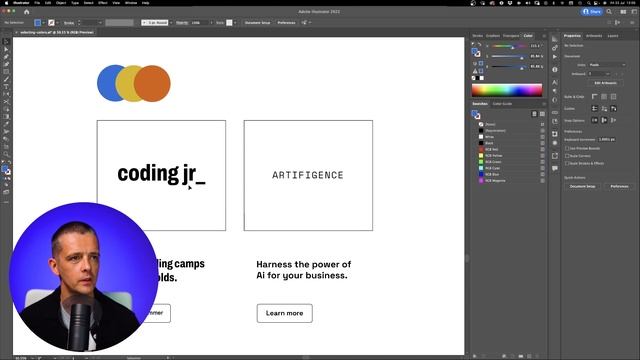Viewport: 640px width, 360px height.
Task: Switch to the Gradient tab
Action: tap(493, 36)
